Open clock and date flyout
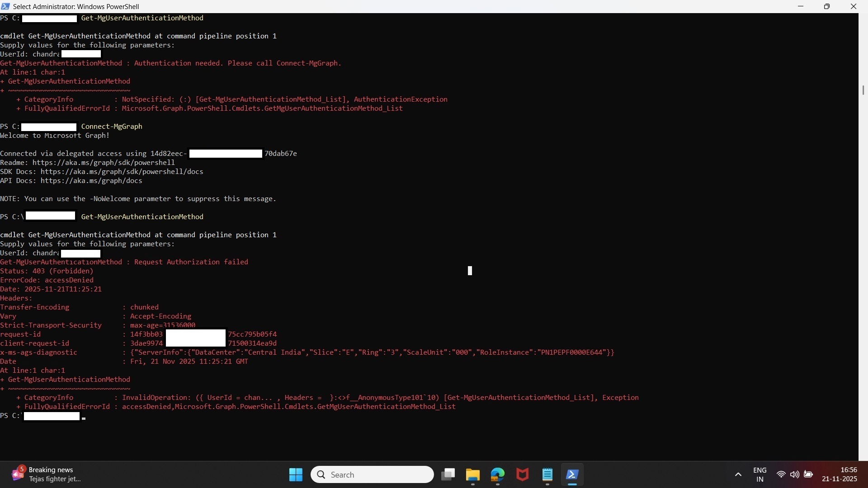This screenshot has width=868, height=488. (x=840, y=474)
